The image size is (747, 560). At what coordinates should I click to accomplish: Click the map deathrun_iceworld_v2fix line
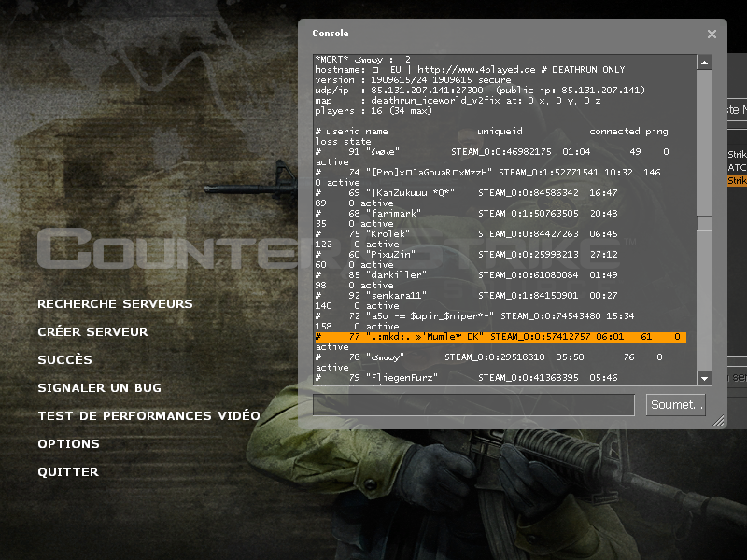(458, 101)
